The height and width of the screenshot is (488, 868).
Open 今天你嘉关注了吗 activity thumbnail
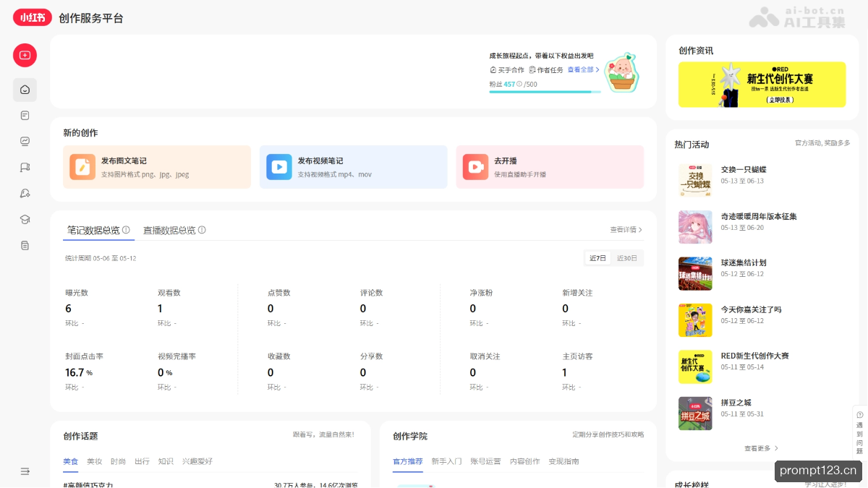pyautogui.click(x=695, y=320)
